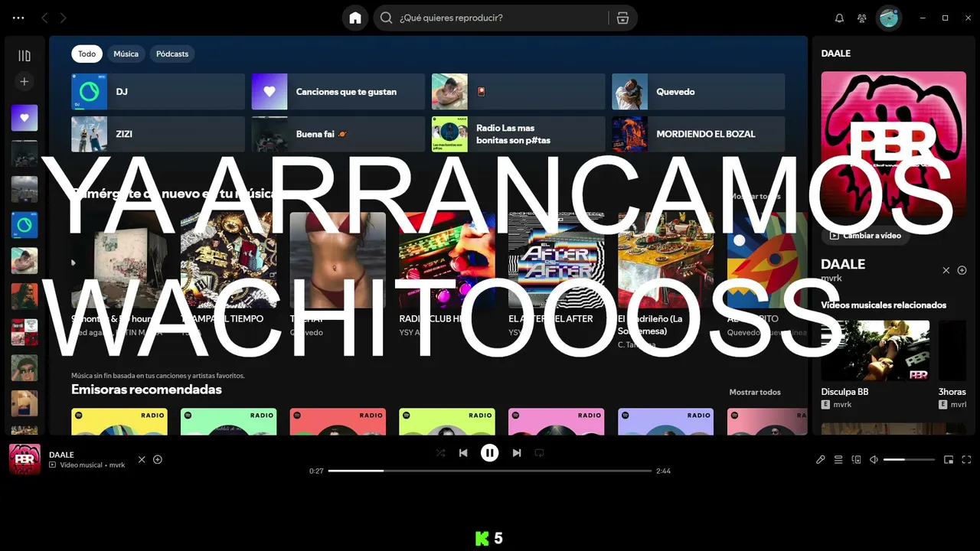Open the miniplayer icon
Viewport: 980px width, 551px height.
(x=949, y=460)
